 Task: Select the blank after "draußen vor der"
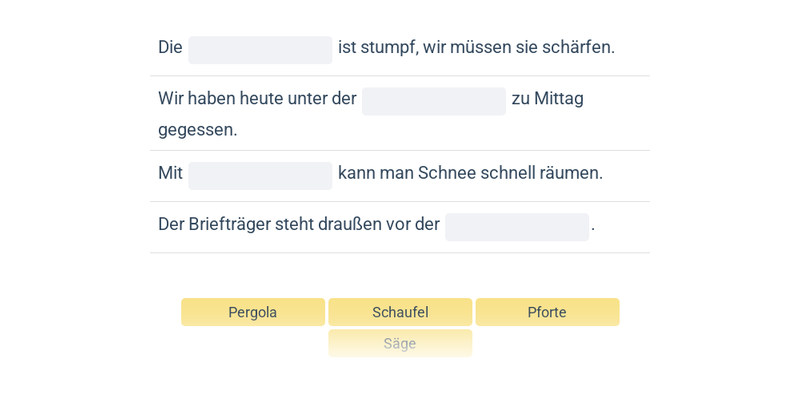click(x=517, y=226)
